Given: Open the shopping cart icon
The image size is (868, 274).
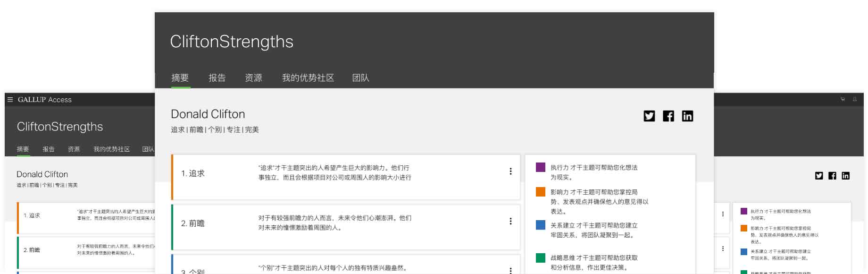Looking at the screenshot, I should tap(843, 99).
